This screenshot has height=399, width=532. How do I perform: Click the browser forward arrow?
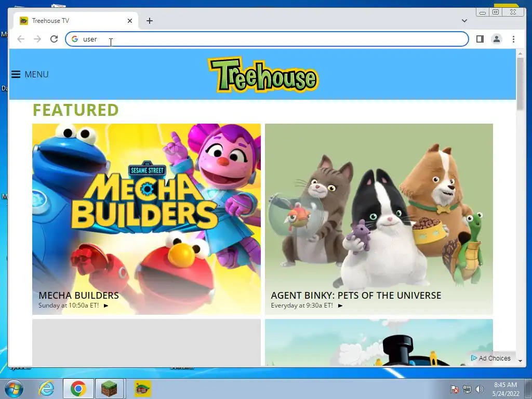click(x=37, y=39)
